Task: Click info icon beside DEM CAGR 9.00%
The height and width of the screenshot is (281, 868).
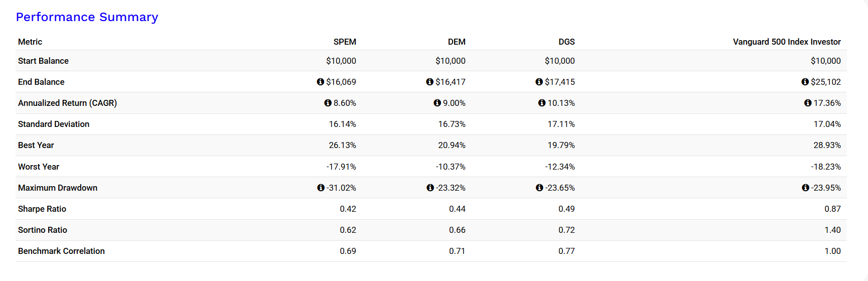Action: click(x=437, y=103)
